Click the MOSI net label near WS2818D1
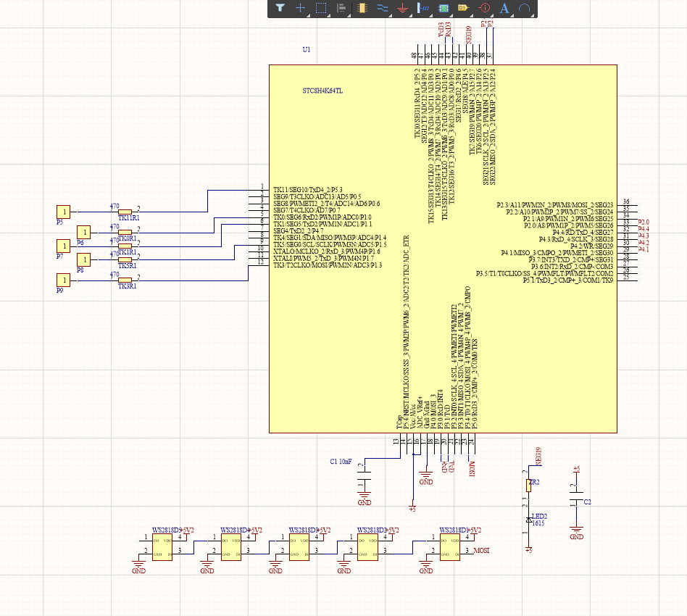The height and width of the screenshot is (616, 687). coord(481,550)
